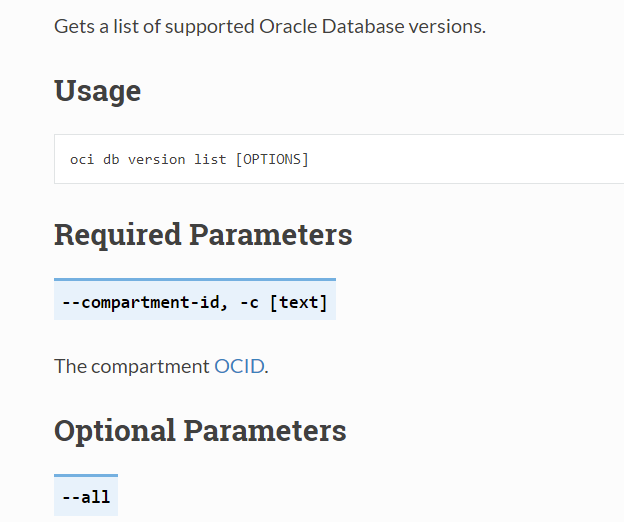Click the 'Gets a list of supported' sentence
624x522 pixels.
270,27
